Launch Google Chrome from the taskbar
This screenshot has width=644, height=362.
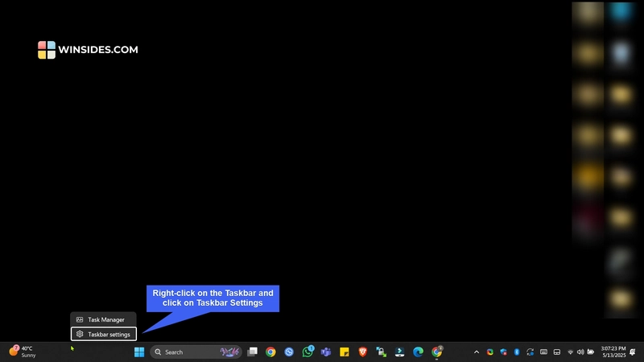point(270,352)
